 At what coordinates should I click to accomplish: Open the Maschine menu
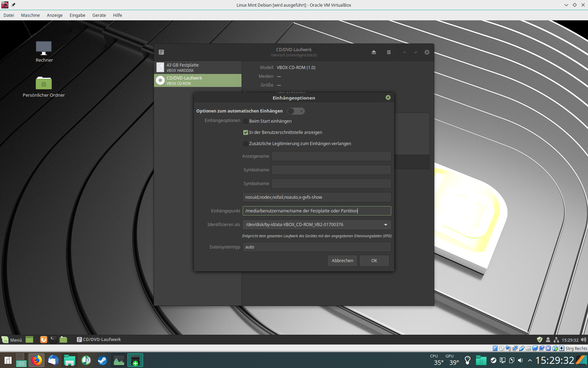point(30,15)
